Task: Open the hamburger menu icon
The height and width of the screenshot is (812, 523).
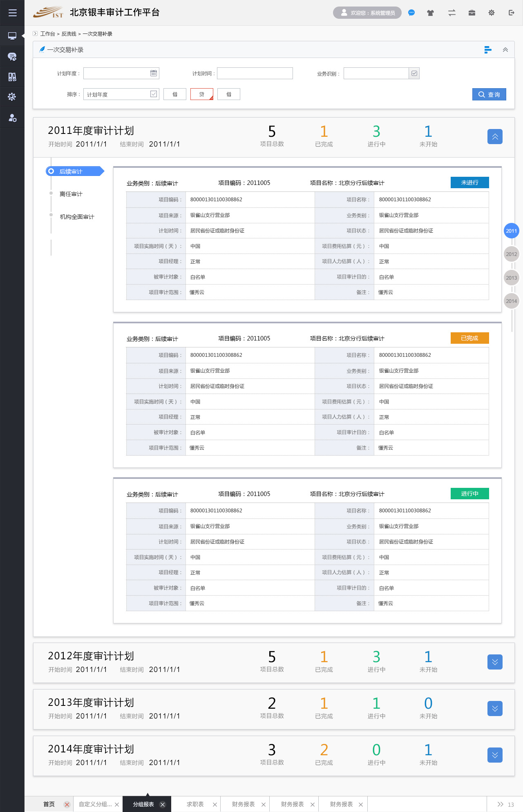Action: pos(12,13)
